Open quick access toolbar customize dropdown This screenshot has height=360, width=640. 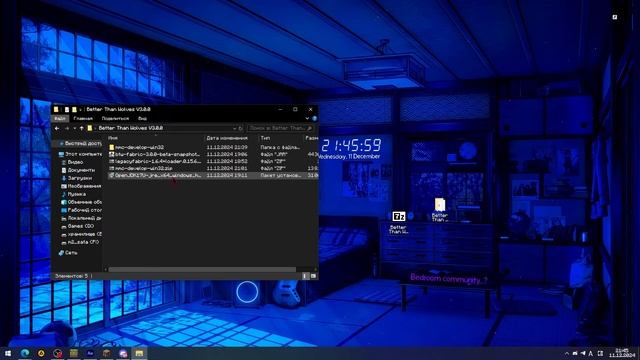pyautogui.click(x=80, y=109)
